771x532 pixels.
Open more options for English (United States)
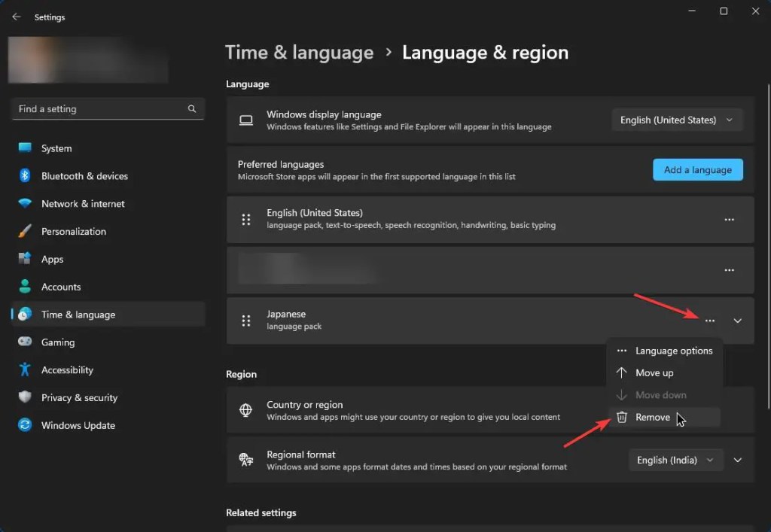pos(729,220)
